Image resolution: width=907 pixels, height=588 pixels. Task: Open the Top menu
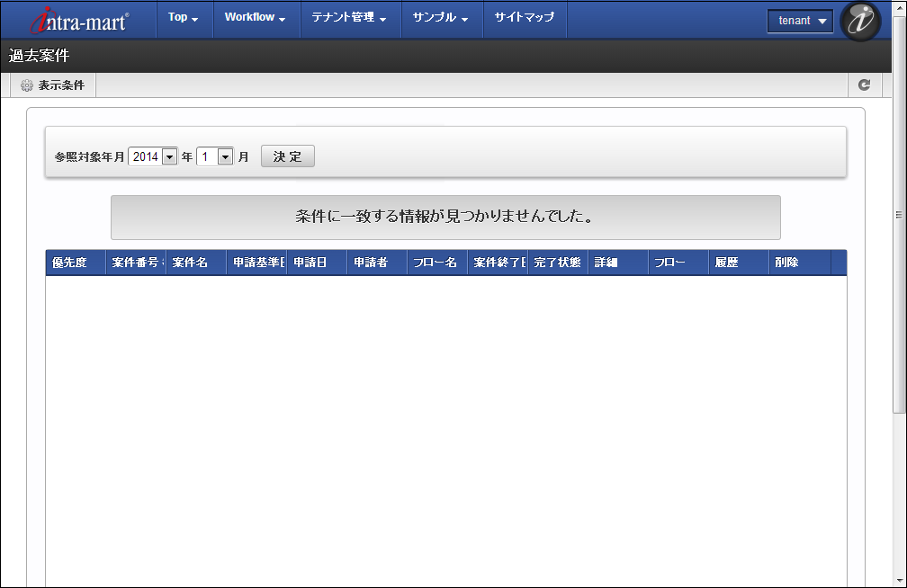(183, 18)
